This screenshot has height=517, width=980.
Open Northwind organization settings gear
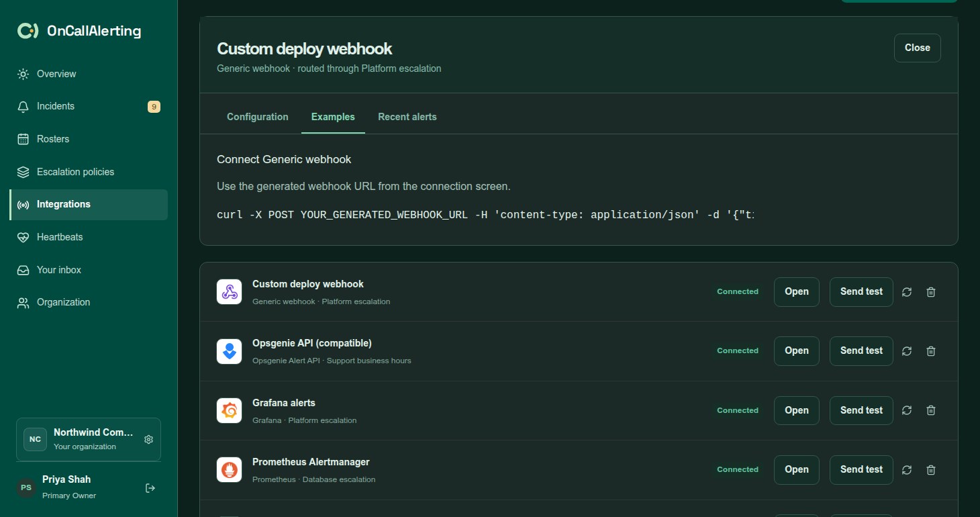click(x=149, y=439)
